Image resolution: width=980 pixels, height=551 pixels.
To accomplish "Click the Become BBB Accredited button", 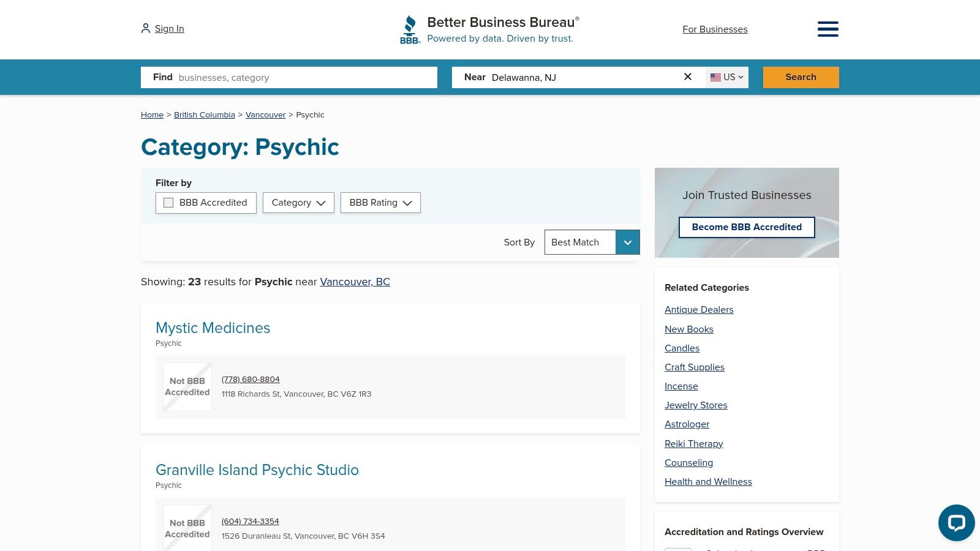I will pyautogui.click(x=747, y=227).
